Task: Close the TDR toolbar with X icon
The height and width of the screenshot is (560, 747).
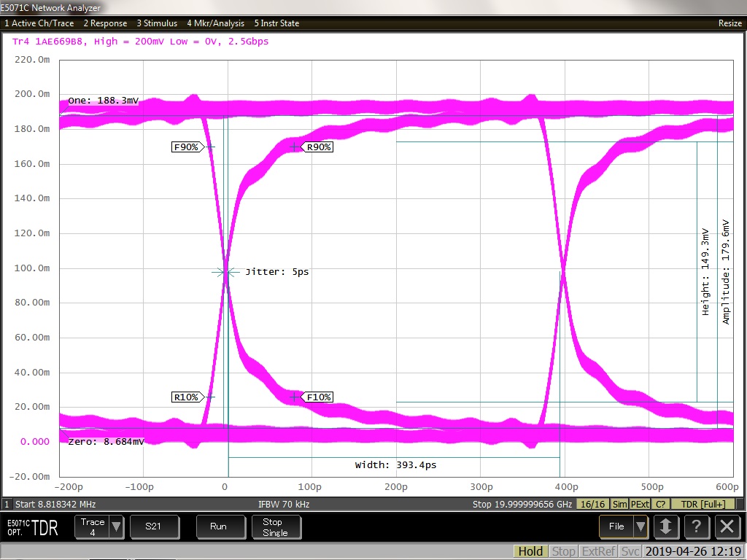Action: click(727, 526)
